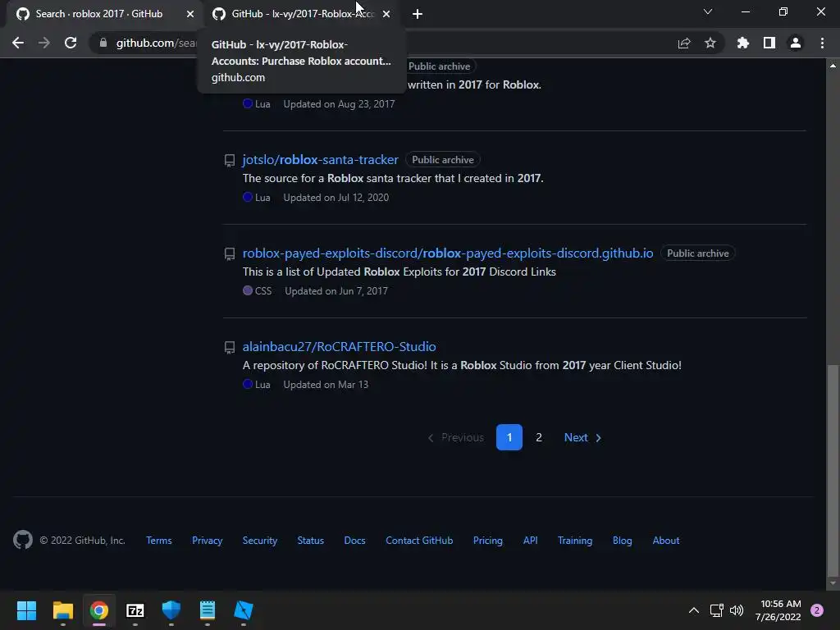Click 'Updated on Jul 12, 2020' text
This screenshot has height=630, width=840.
click(x=336, y=197)
